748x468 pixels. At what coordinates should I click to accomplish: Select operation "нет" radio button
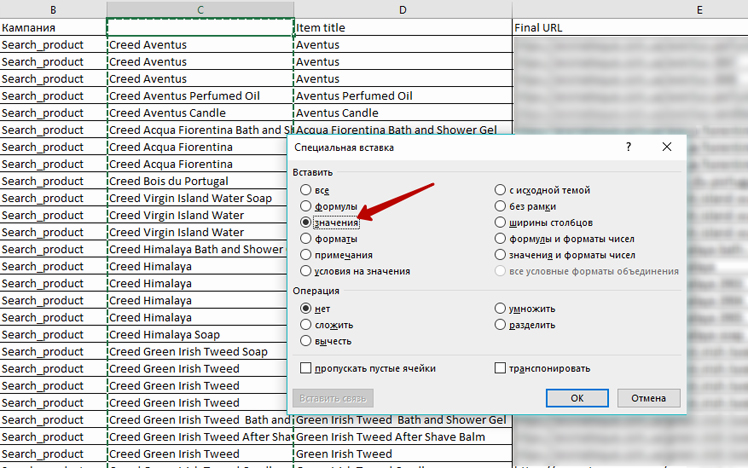(x=306, y=309)
